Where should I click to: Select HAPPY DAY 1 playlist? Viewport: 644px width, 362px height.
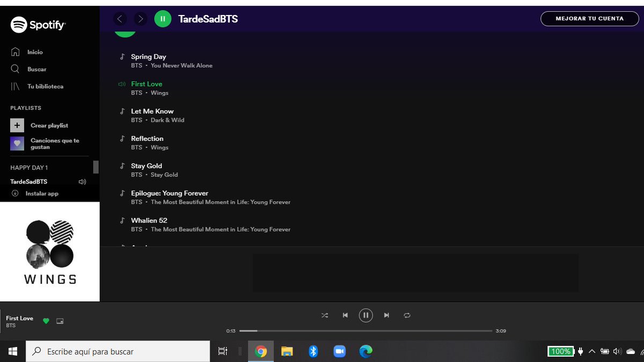coord(29,168)
